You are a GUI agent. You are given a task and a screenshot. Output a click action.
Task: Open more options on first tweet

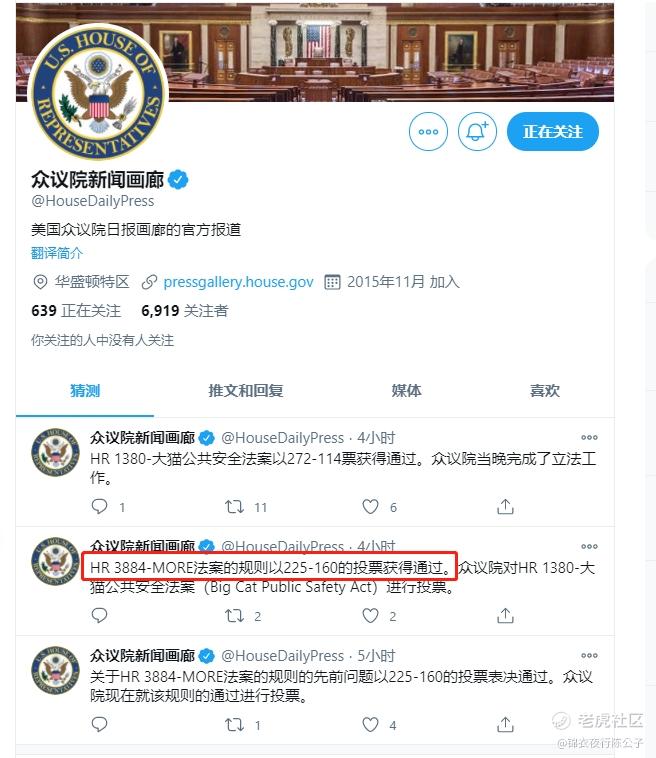(589, 437)
